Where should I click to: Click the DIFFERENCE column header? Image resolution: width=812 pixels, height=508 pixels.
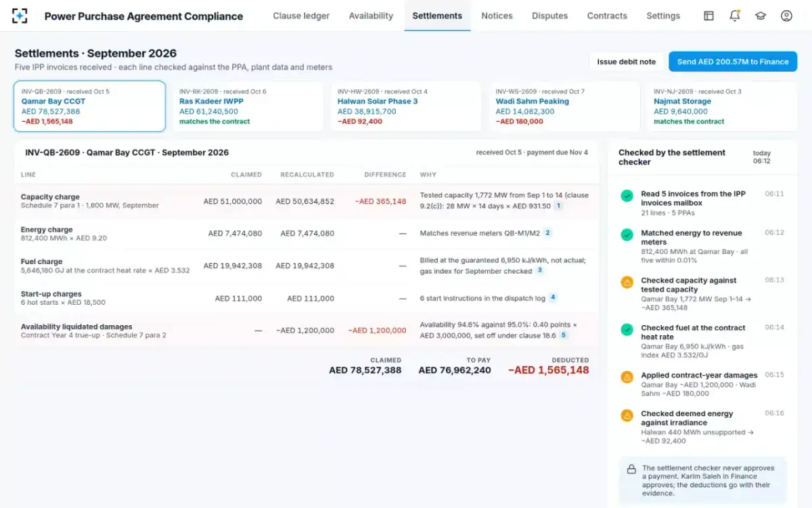386,175
